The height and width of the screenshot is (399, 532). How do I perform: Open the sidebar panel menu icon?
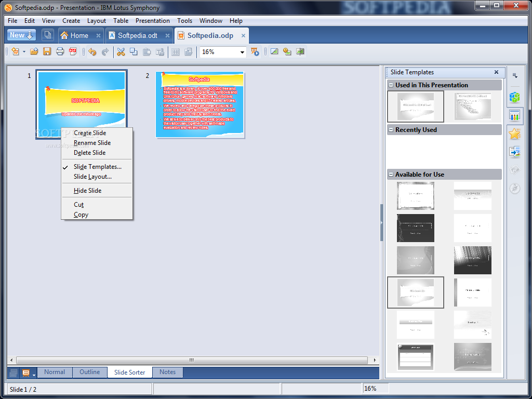(x=515, y=75)
